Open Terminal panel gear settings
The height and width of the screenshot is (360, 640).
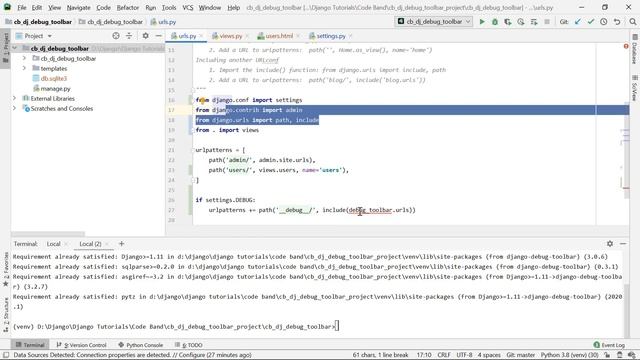pos(610,243)
